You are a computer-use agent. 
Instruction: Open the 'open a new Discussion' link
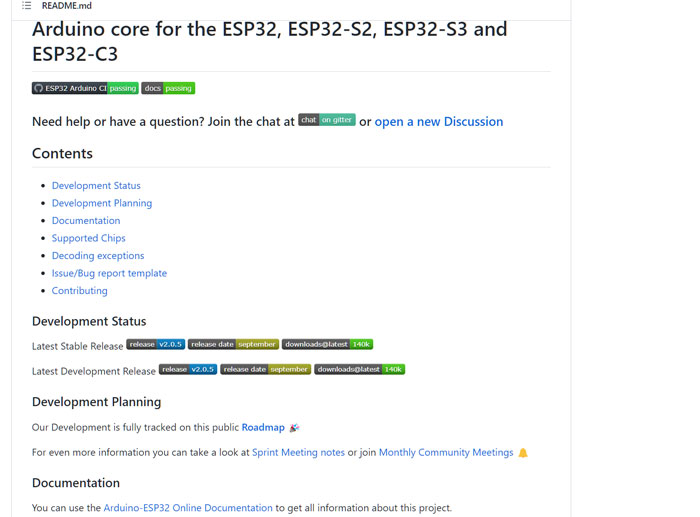pyautogui.click(x=439, y=121)
